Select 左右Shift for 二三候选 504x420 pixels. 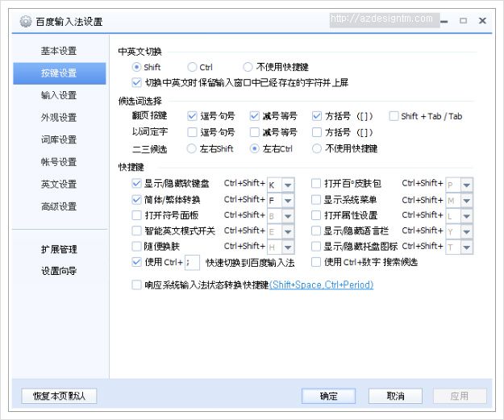(192, 148)
